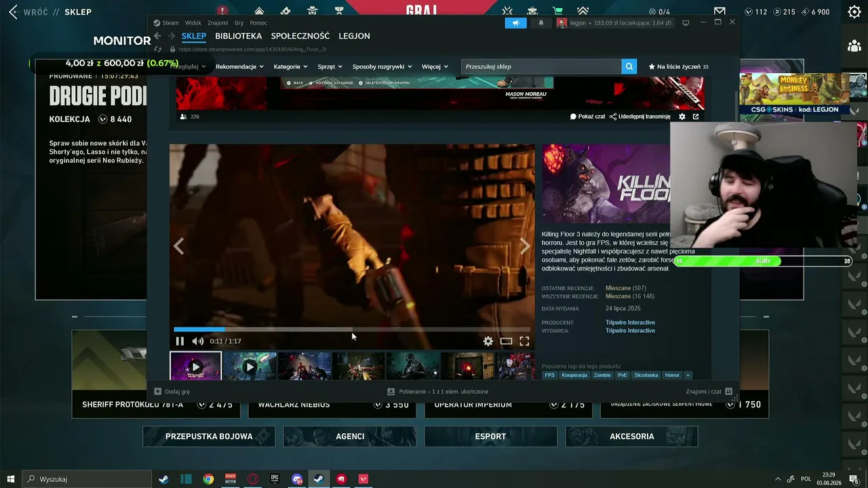The width and height of the screenshot is (868, 488).
Task: Open the LEGJON profile tab
Action: coord(354,36)
